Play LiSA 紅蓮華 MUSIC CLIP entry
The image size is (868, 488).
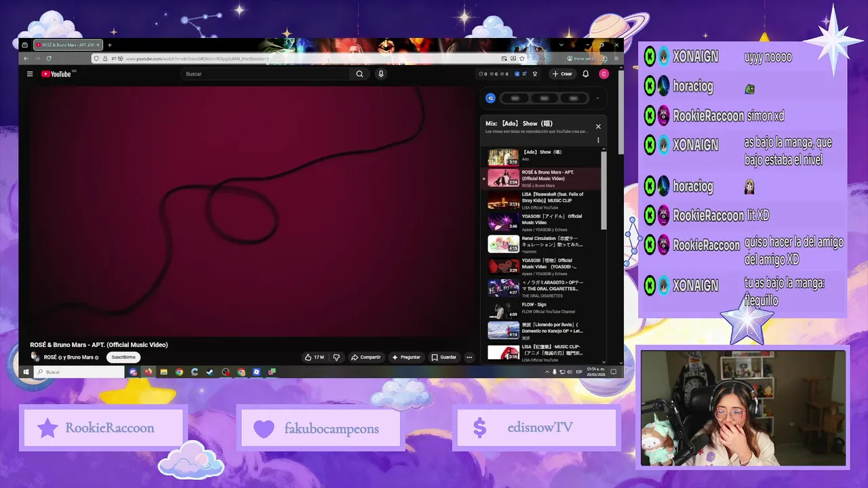541,352
